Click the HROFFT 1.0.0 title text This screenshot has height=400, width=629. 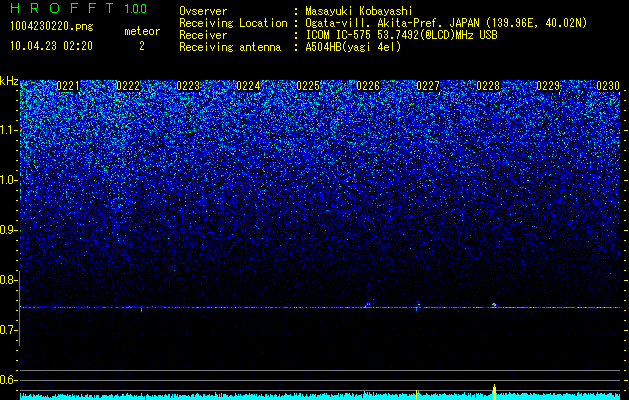[x=79, y=8]
